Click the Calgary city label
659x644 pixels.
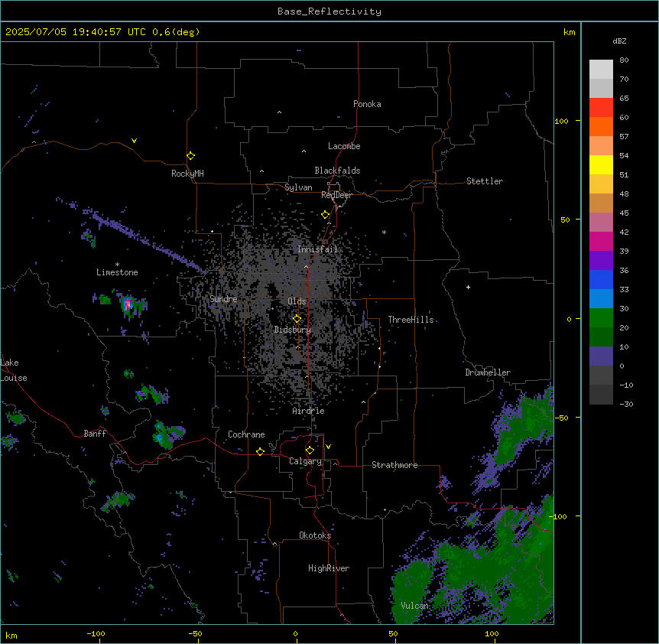pos(306,461)
